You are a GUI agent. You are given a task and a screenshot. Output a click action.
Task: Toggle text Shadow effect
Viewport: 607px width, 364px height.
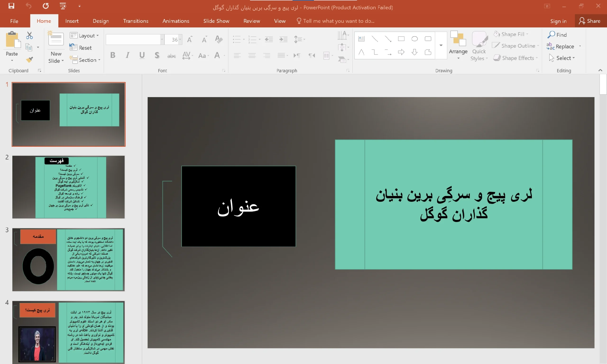coord(157,55)
